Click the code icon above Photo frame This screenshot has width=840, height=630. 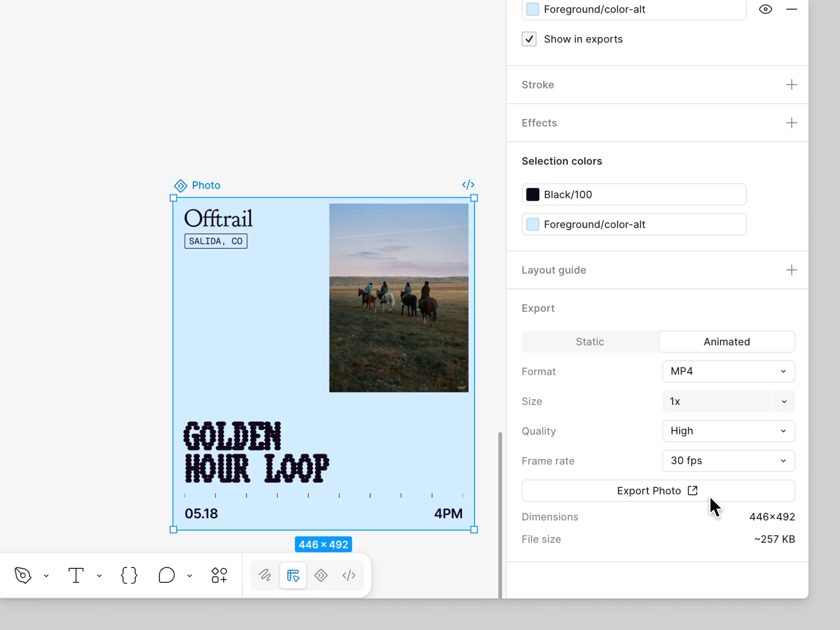468,185
